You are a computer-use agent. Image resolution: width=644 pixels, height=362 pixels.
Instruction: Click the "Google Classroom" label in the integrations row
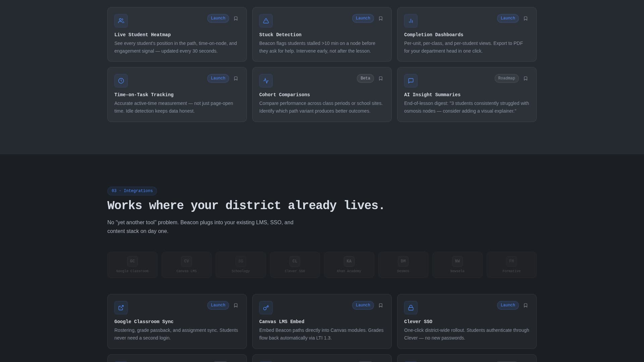(132, 271)
